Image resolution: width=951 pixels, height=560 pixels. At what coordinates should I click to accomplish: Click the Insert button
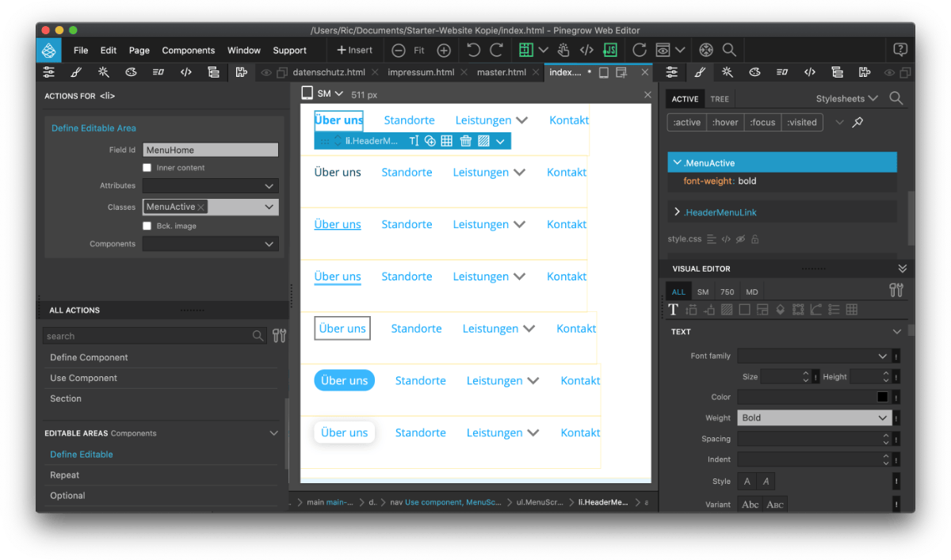coord(355,50)
